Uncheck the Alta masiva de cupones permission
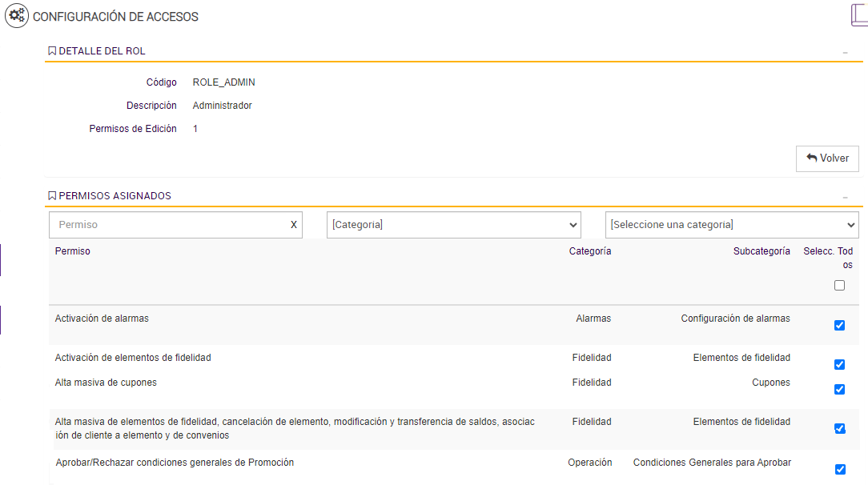This screenshot has height=485, width=868. point(839,390)
